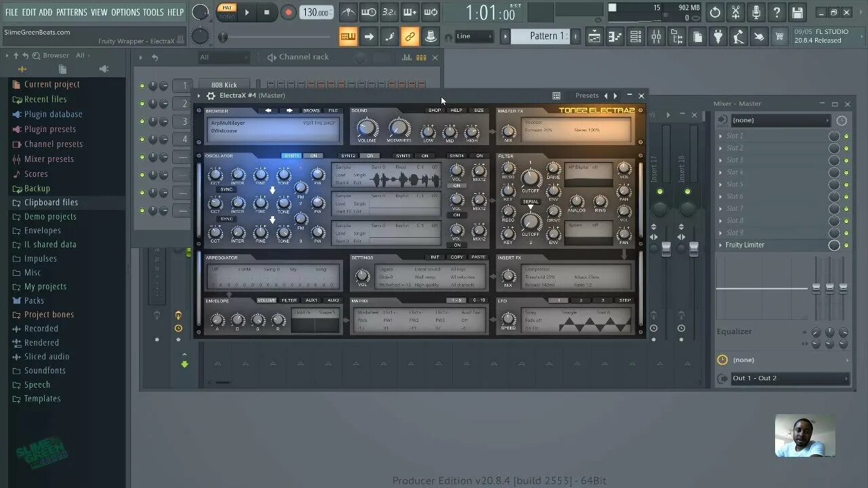This screenshot has width=868, height=488.
Task: Click ElectraX keyboard grid icon near Presets
Action: 556,96
